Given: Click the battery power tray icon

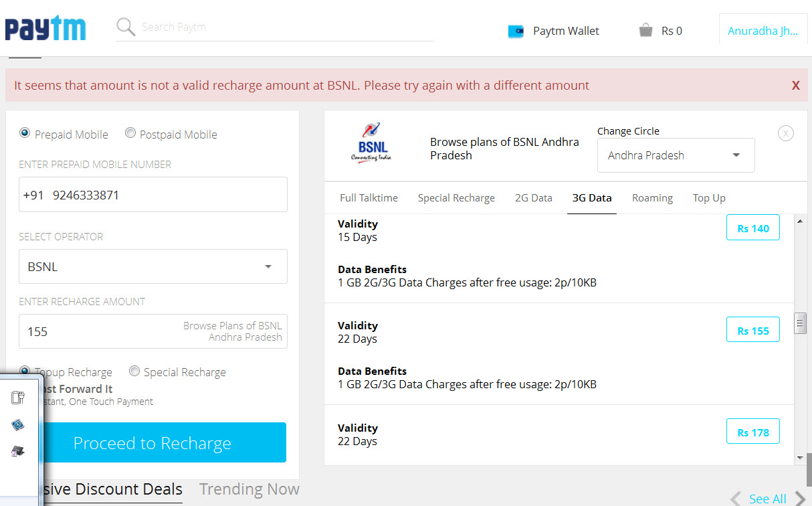Looking at the screenshot, I should tap(18, 398).
